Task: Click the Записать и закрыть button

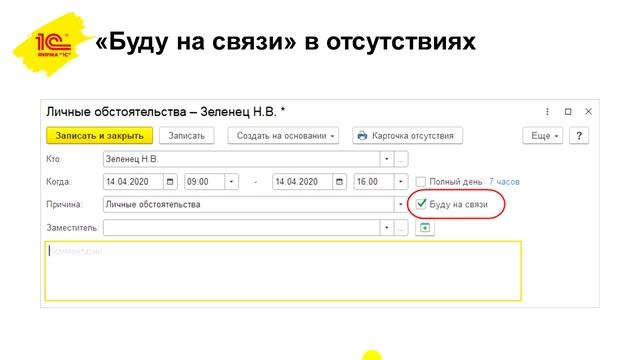Action: pyautogui.click(x=100, y=136)
